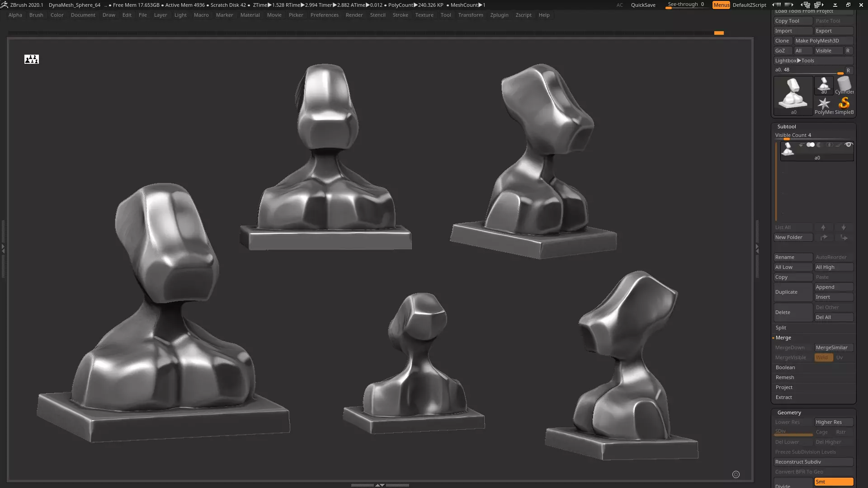Click the next layout arrow icon

820,5
